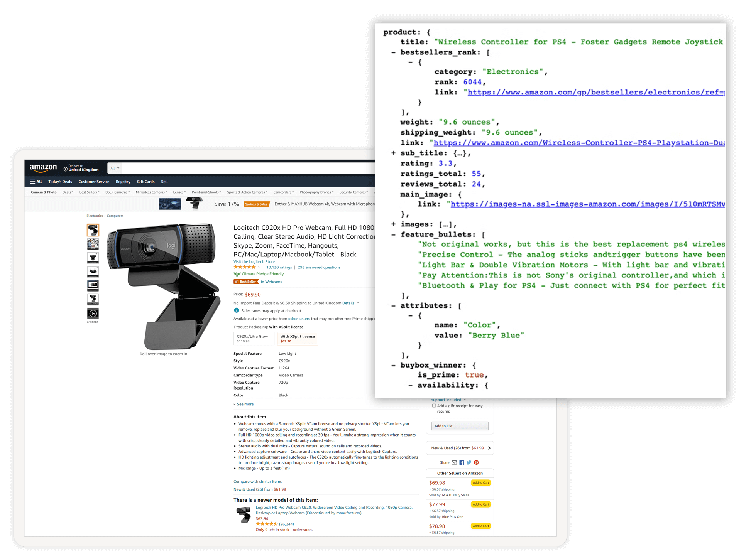This screenshot has height=560, width=751.
Task: Open Customer Service menu item
Action: [94, 182]
